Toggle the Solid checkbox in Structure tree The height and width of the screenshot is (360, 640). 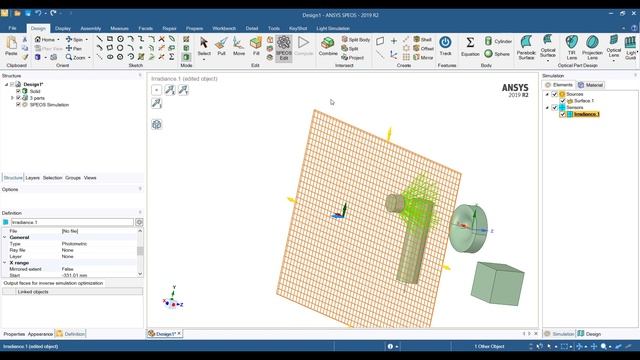(18, 91)
